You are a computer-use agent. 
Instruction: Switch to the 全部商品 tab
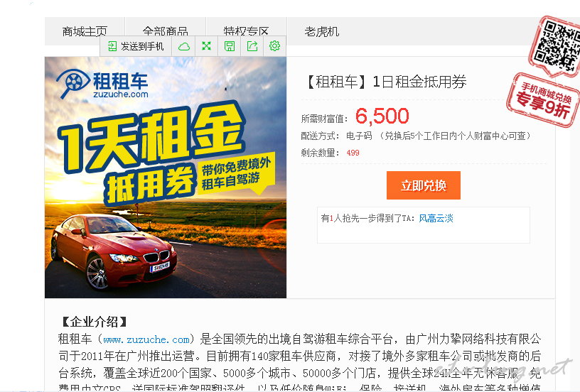click(x=166, y=31)
